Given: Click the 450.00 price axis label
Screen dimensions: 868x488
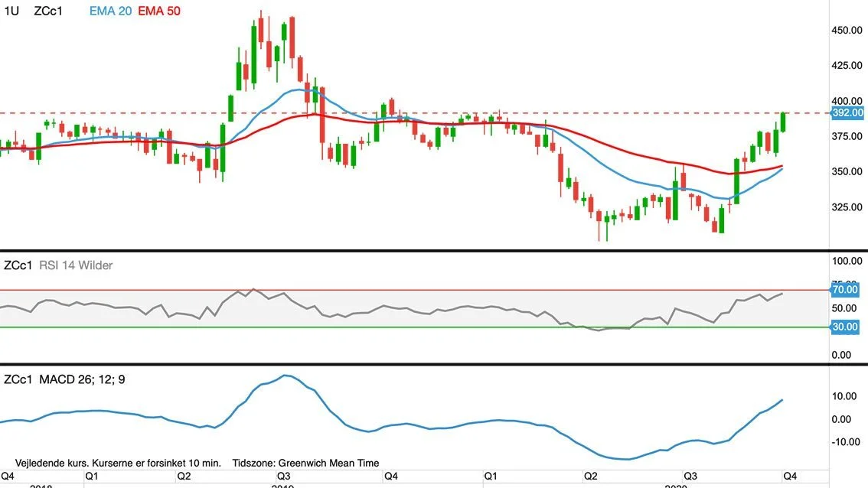Looking at the screenshot, I should 847,31.
